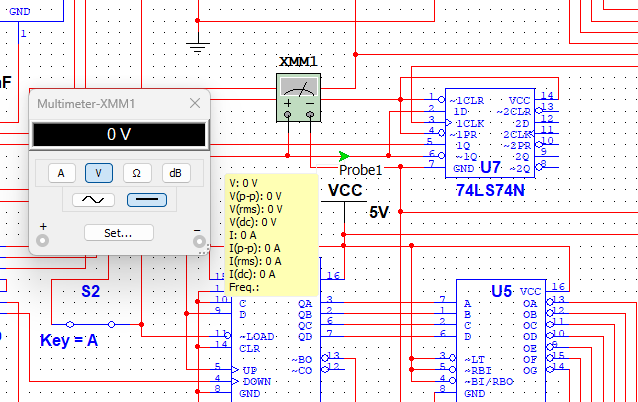Click the ~BI/RBO pin on U5

point(489,382)
